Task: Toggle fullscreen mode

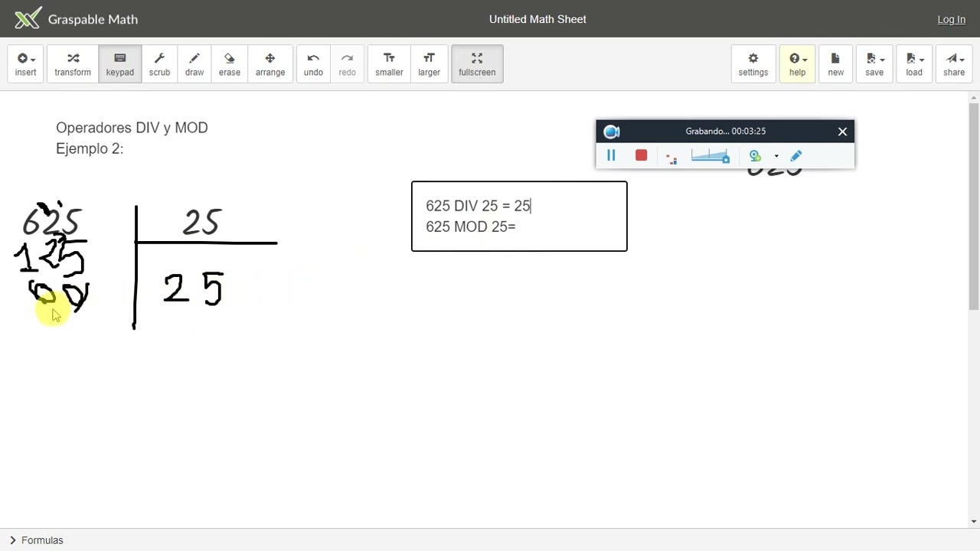Action: coord(477,64)
